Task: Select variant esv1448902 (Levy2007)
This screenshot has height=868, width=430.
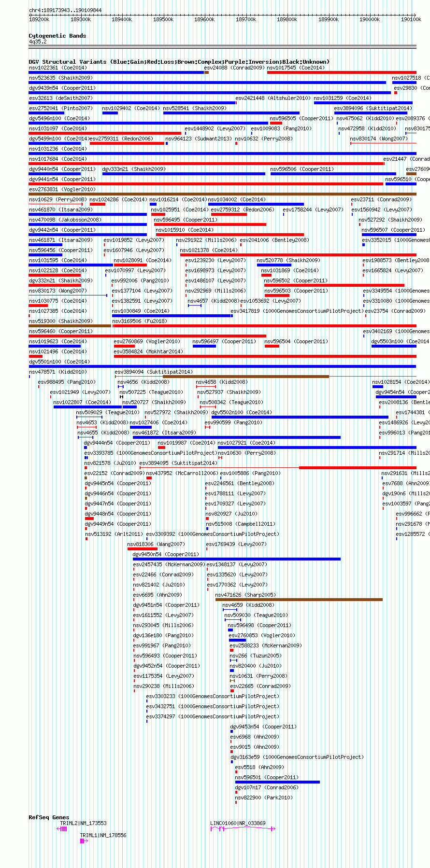Action: tap(215, 128)
